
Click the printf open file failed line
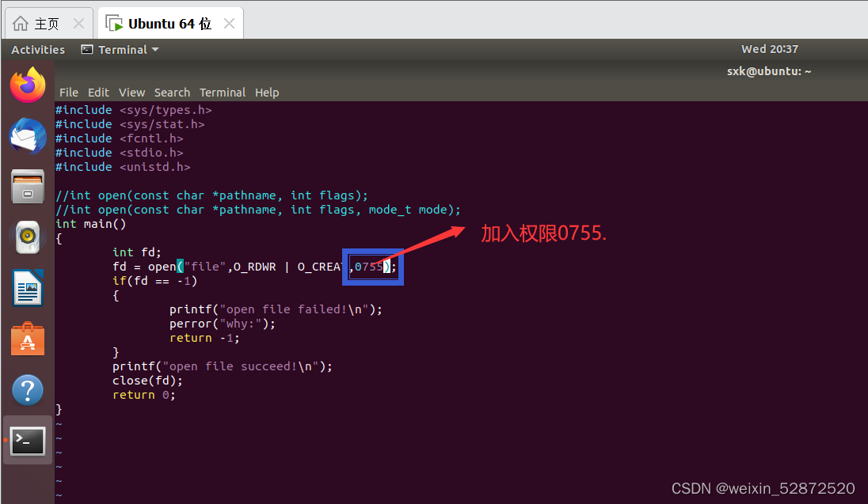tap(276, 309)
